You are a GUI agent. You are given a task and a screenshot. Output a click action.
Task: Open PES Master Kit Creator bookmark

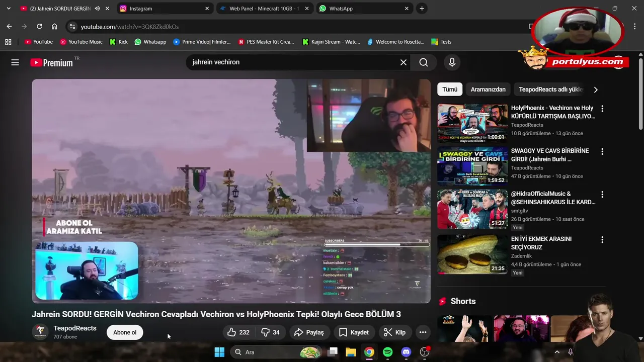(266, 42)
